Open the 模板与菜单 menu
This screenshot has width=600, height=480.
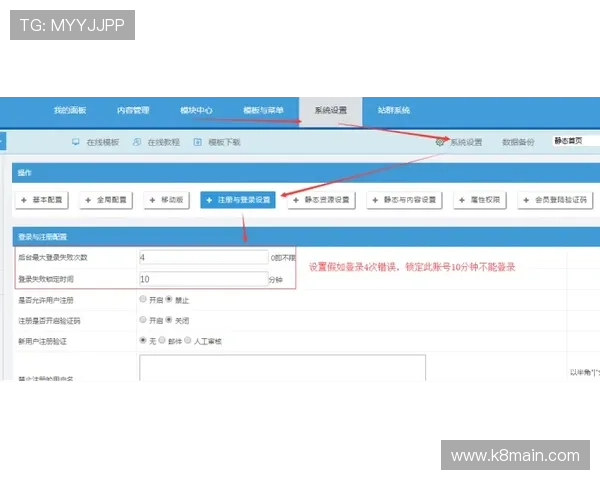[x=263, y=110]
